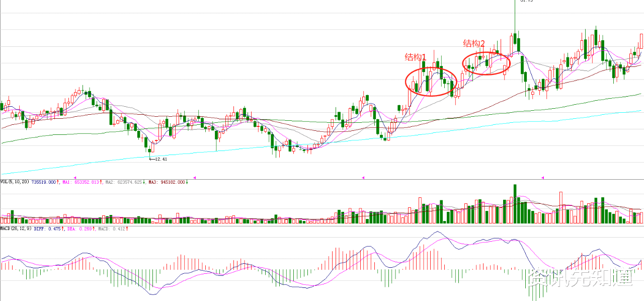644x301 pixels.
Task: Click the MA2: 623574.625 volume reading
Action: (x=124, y=182)
